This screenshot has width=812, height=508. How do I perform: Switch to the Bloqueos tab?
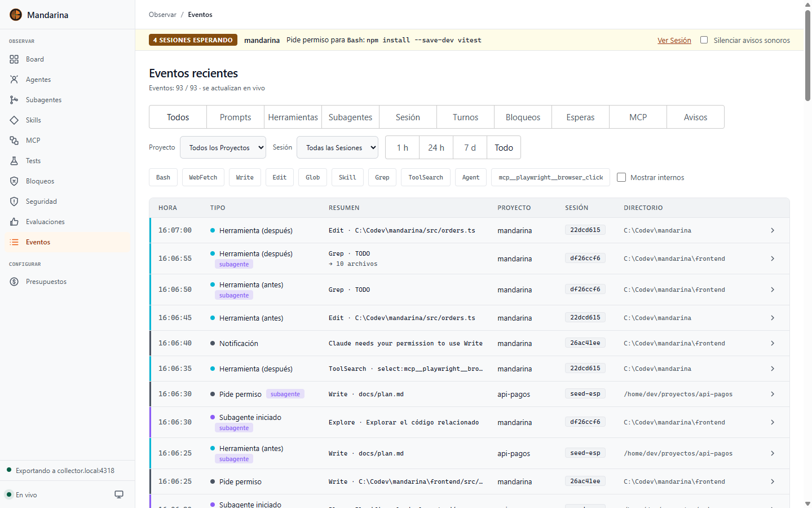click(x=523, y=117)
